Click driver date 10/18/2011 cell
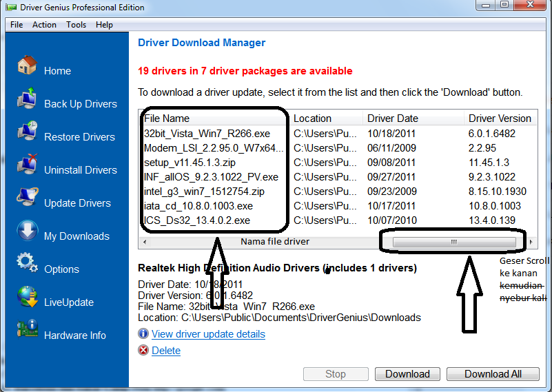 pos(391,134)
